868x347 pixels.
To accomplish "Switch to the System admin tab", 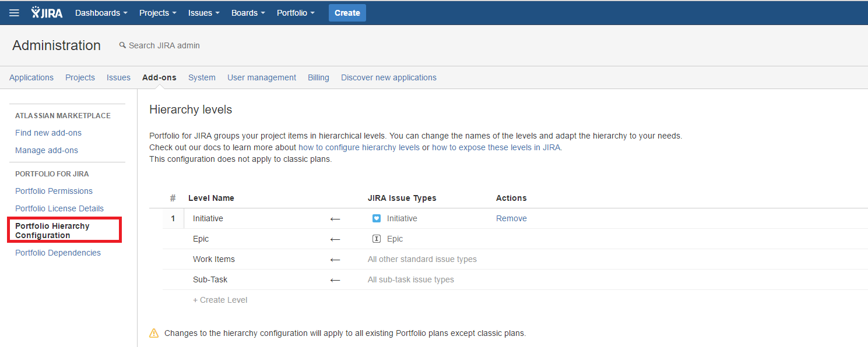I will pos(202,77).
